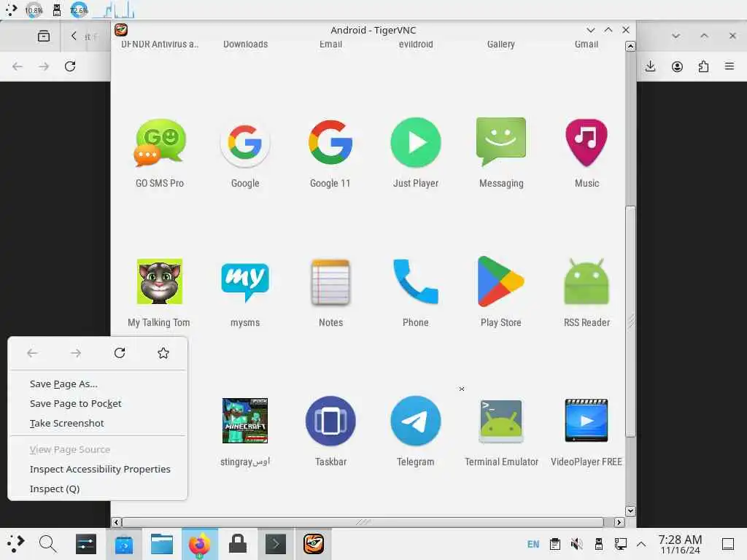
Task: Open the evildroid app label
Action: click(416, 44)
